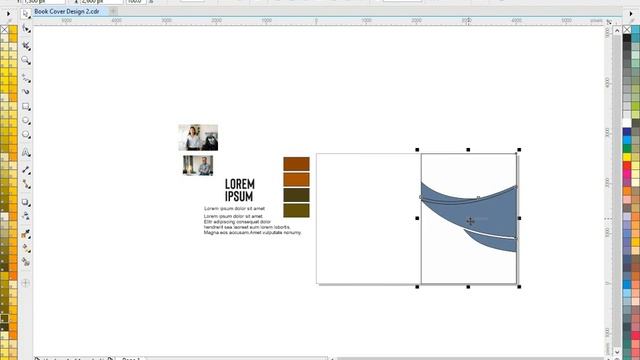640x360 pixels.
Task: Pick the black swatch in right palette
Action: click(x=627, y=38)
